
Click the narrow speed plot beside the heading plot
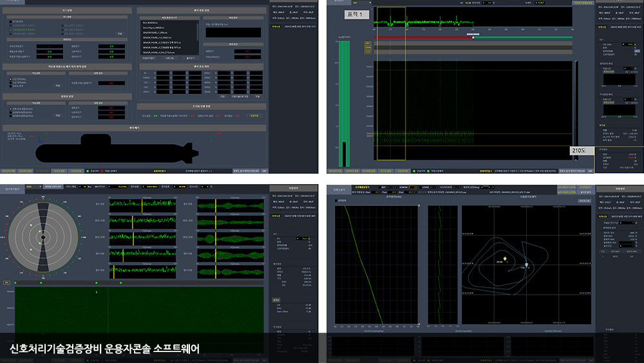(x=442, y=265)
